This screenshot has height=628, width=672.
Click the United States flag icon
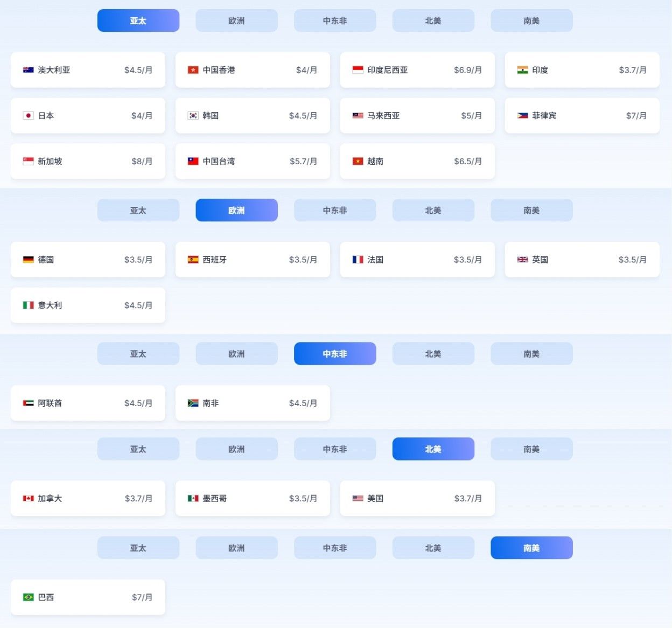[358, 498]
